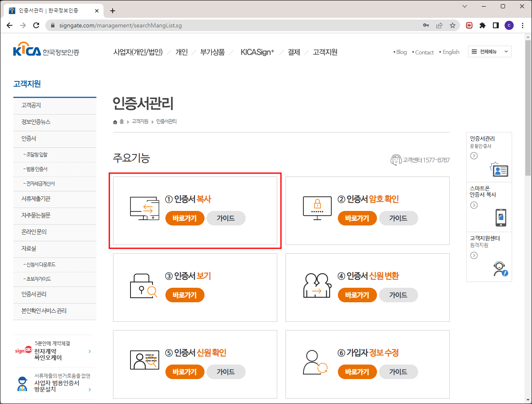Viewport: 532px width, 404px height.
Task: Open the 고객지원 menu in the top navigation
Action: tap(325, 52)
